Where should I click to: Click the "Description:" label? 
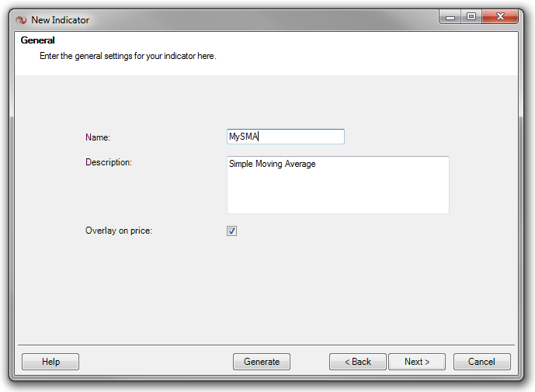(x=109, y=162)
